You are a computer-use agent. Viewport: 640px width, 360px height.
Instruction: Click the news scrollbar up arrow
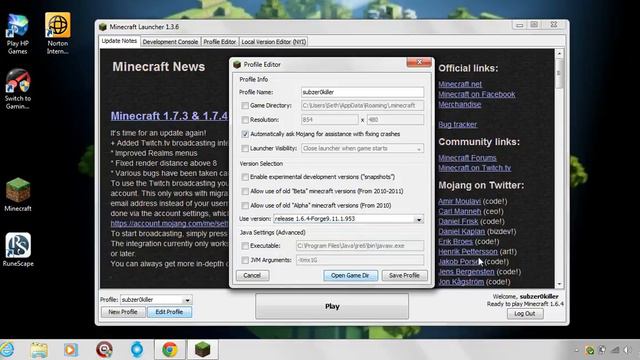tap(559, 53)
